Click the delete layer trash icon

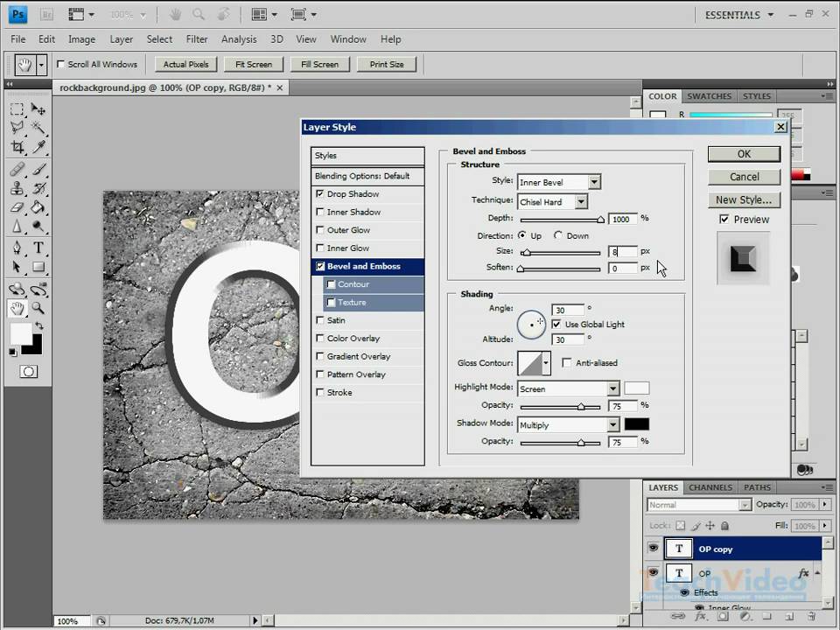[811, 617]
